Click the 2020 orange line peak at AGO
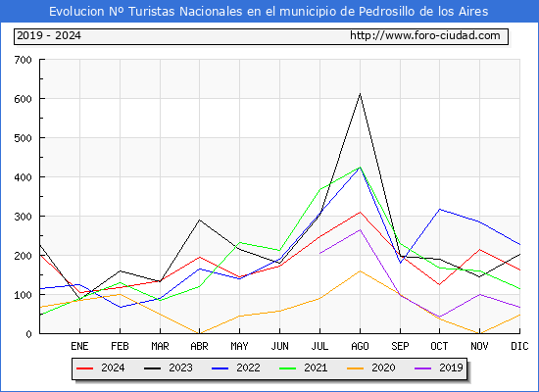This screenshot has width=539, height=392. pos(360,270)
